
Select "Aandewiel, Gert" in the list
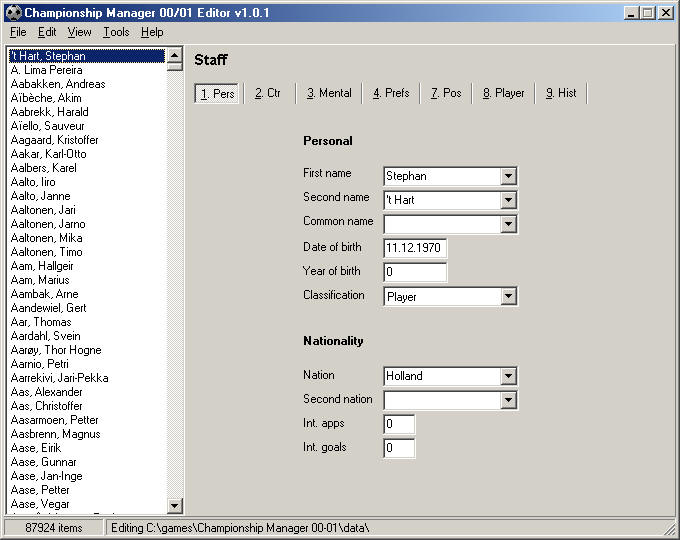[x=87, y=308]
